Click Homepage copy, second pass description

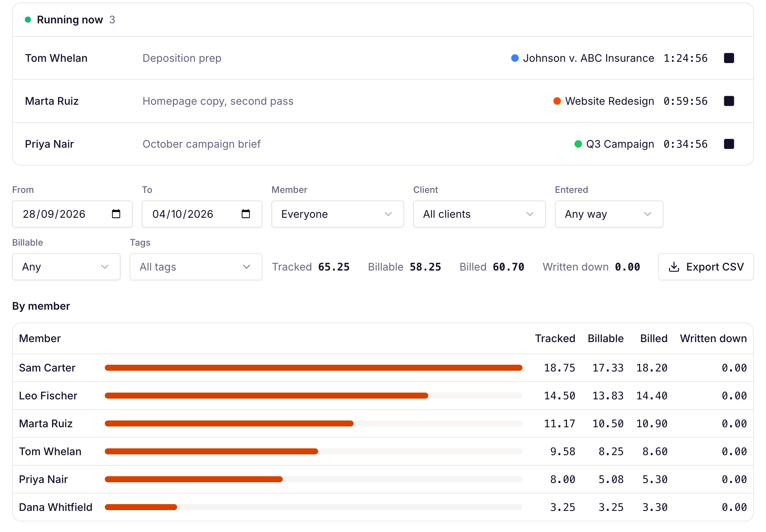(x=218, y=101)
